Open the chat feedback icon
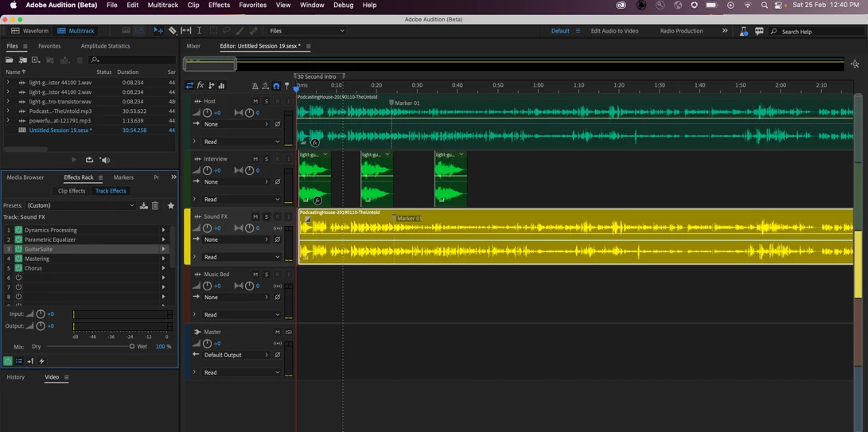The width and height of the screenshot is (868, 432). click(759, 31)
